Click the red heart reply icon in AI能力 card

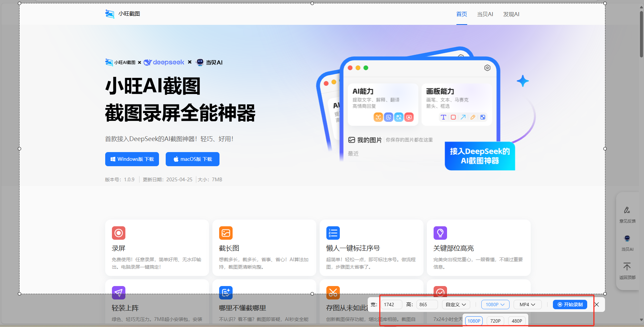409,117
